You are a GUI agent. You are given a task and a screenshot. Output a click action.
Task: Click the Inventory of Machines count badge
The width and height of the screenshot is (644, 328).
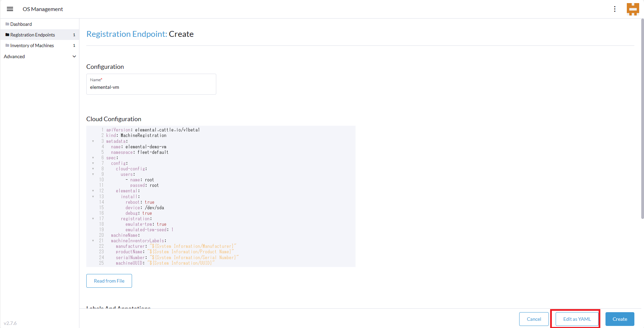[74, 45]
